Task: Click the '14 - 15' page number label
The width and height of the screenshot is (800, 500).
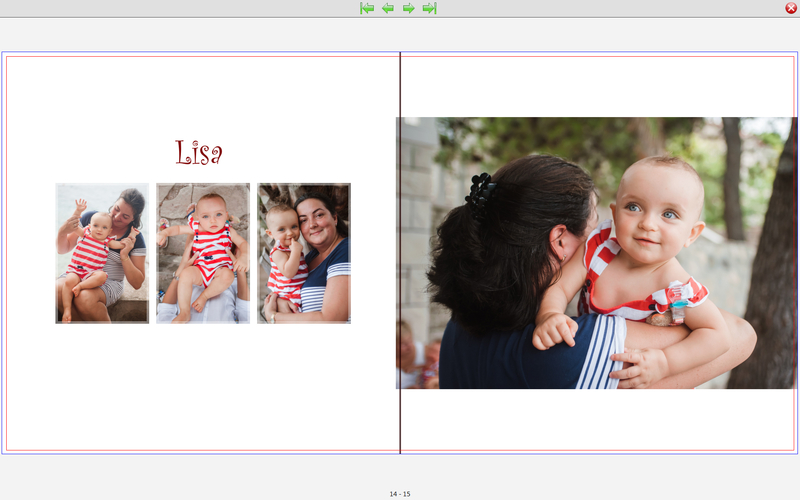Action: [400, 494]
